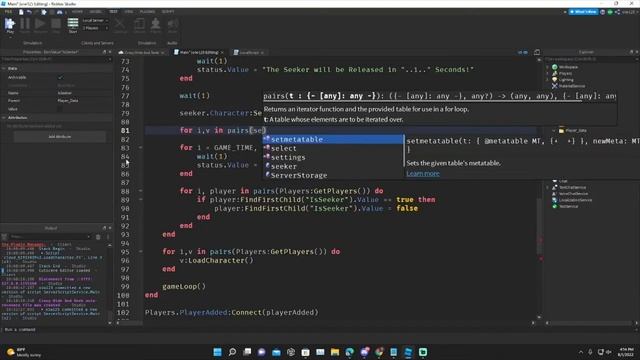The image size is (640, 360).
Task: Open Google Chrome from the taskbar
Action: pyautogui.click(x=379, y=352)
